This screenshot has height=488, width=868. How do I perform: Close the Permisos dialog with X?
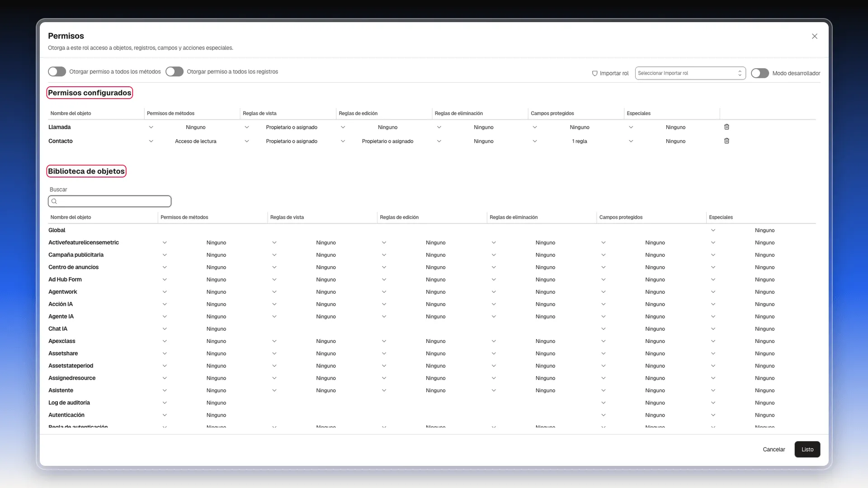pos(814,36)
